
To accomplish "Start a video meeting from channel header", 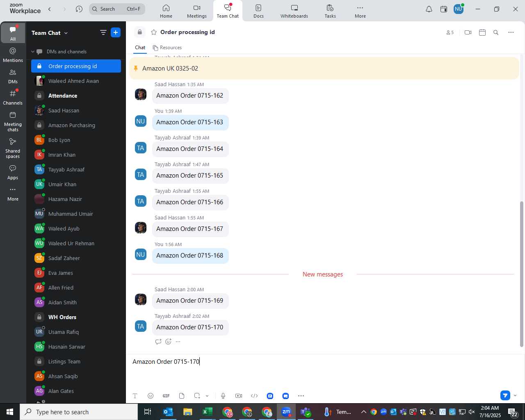I will point(468,32).
